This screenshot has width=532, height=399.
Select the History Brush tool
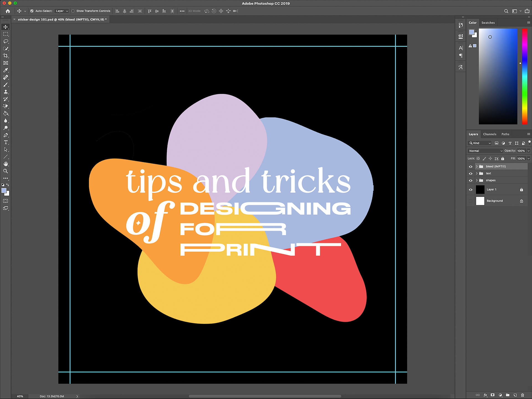(6, 99)
